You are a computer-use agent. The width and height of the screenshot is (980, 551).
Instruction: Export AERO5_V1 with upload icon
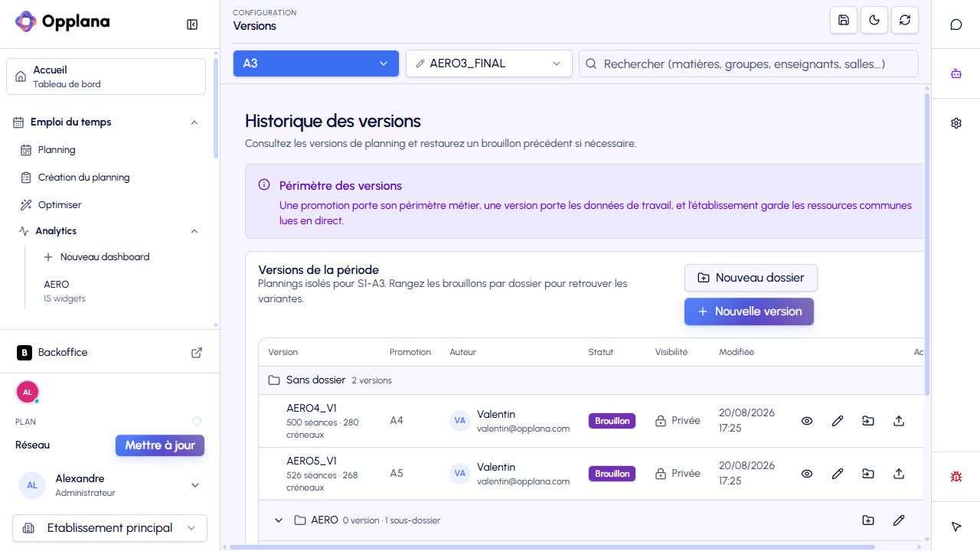pos(899,474)
